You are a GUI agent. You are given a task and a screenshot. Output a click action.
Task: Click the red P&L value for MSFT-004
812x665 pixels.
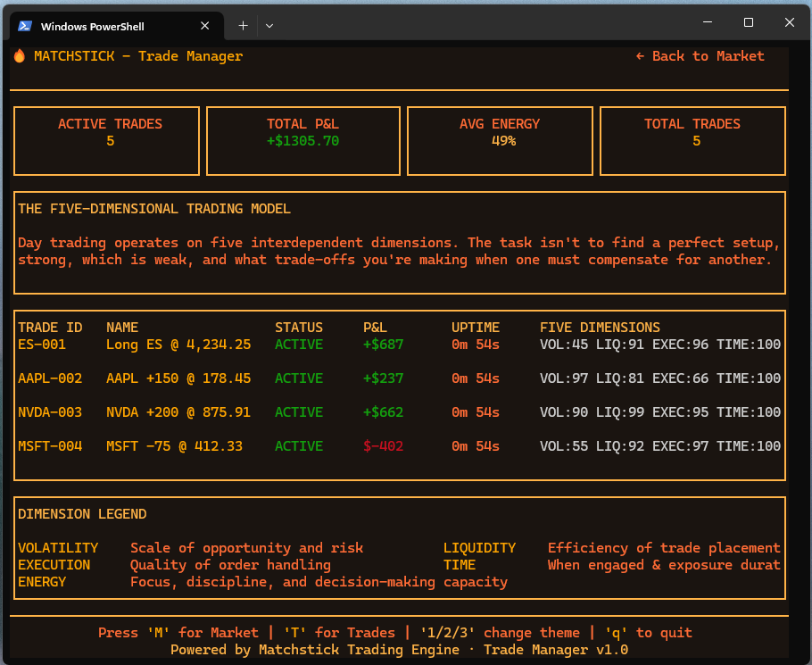coord(383,445)
